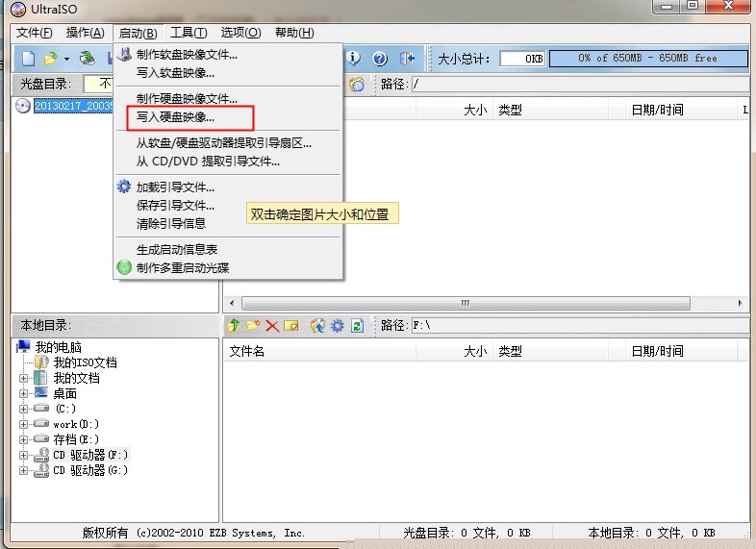This screenshot has height=549, width=756.
Task: Select CD 驱动器(G:) in local tree
Action: point(90,470)
